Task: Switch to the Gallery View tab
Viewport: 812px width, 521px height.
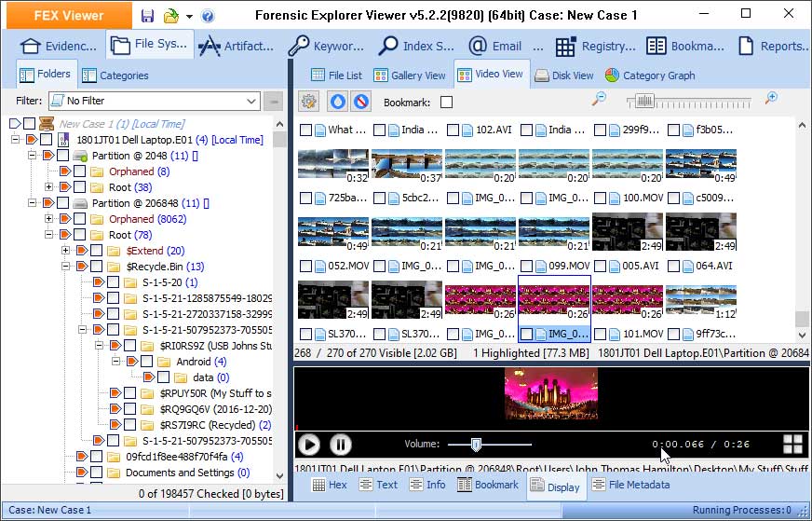Action: [411, 75]
